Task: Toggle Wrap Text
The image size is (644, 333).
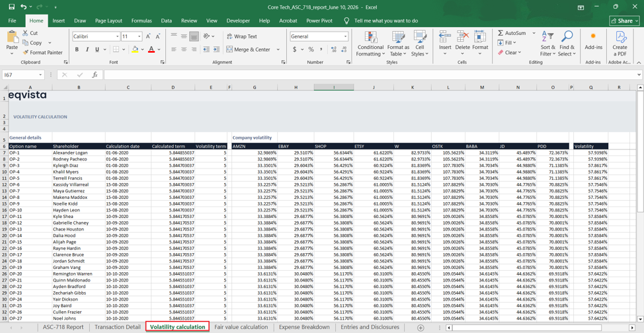Action: (x=242, y=36)
